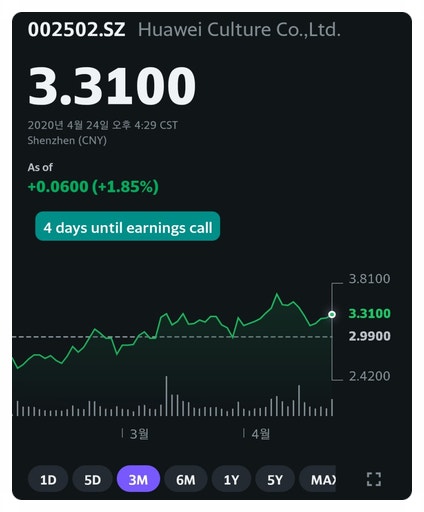Choose the 6M chart range
Image resolution: width=424 pixels, height=512 pixels.
tap(186, 480)
